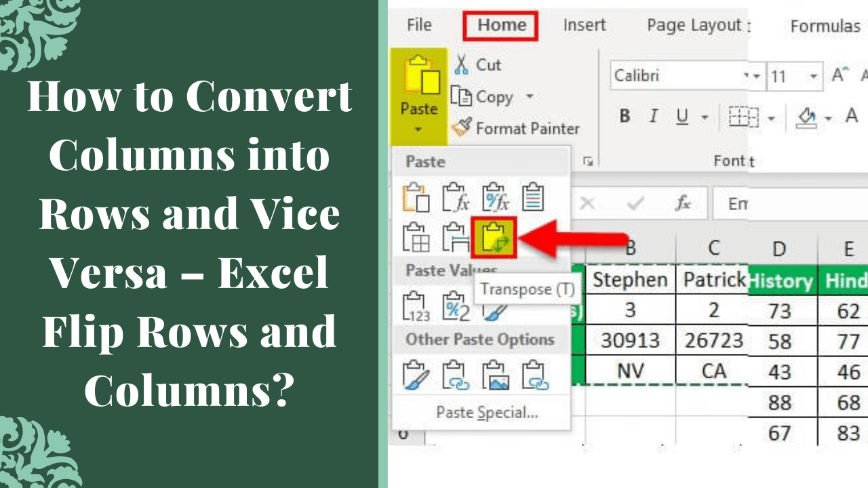Toggle Italic formatting
The height and width of the screenshot is (488, 868).
click(653, 117)
